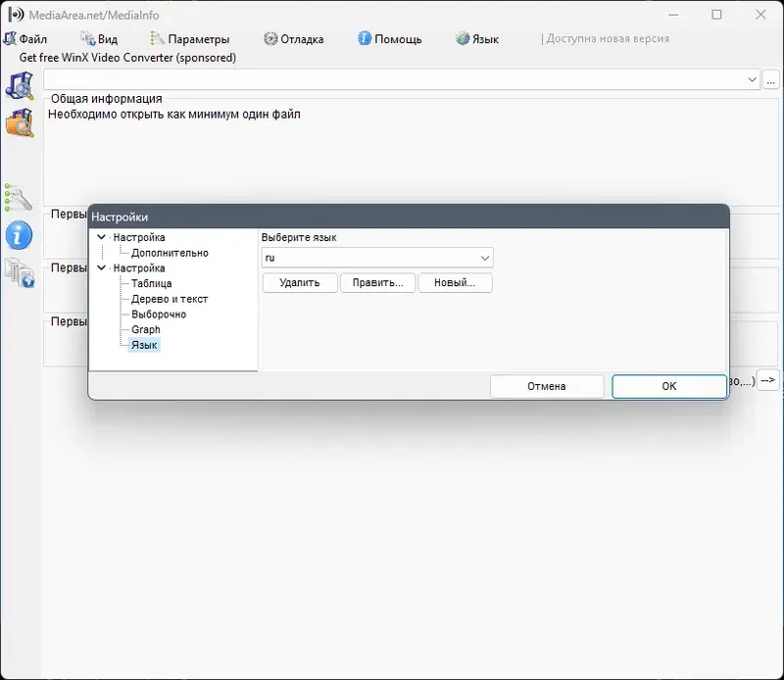Click the export documents icon in the sidebar
This screenshot has height=680, width=784.
(x=19, y=273)
